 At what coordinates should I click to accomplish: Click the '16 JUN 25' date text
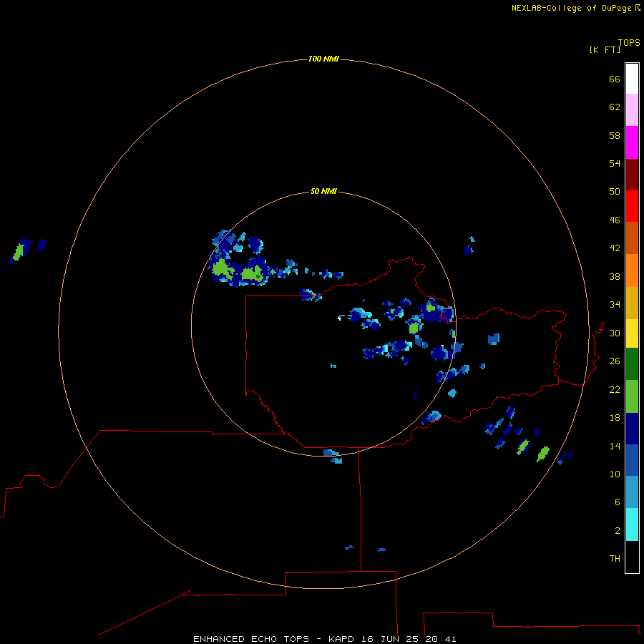pyautogui.click(x=390, y=639)
